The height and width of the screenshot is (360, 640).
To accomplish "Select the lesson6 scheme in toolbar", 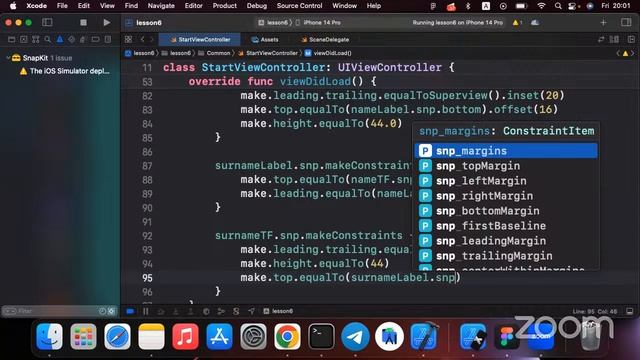I will click(x=273, y=22).
